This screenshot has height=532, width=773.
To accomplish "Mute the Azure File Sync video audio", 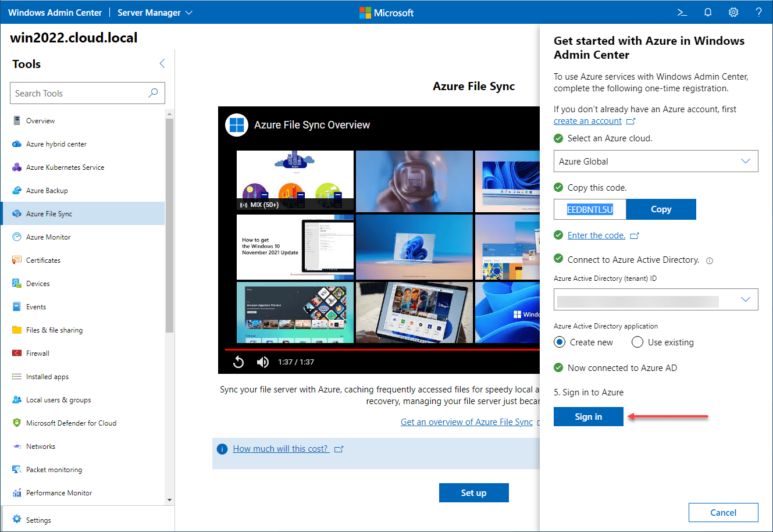I will pos(263,362).
